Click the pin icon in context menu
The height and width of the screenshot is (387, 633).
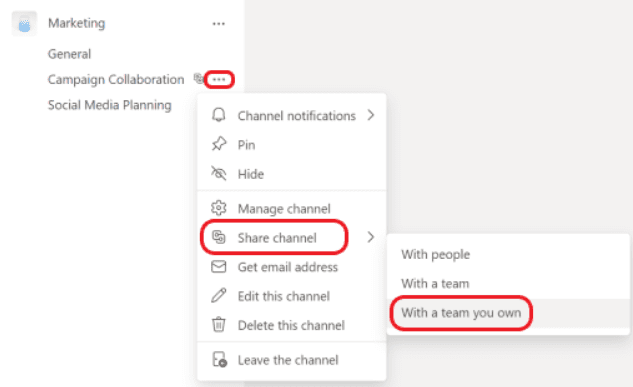pyautogui.click(x=218, y=144)
